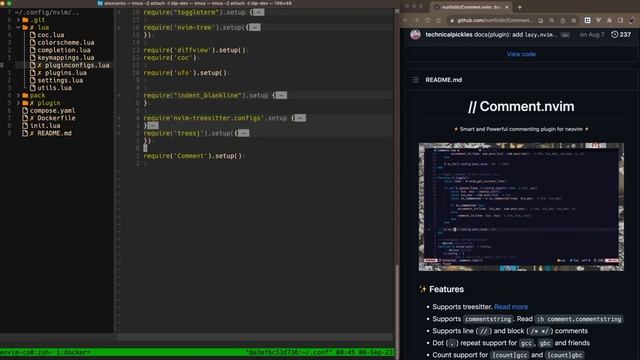The height and width of the screenshot is (360, 640).
Task: Click the share icon in address bar
Action: pos(562,20)
